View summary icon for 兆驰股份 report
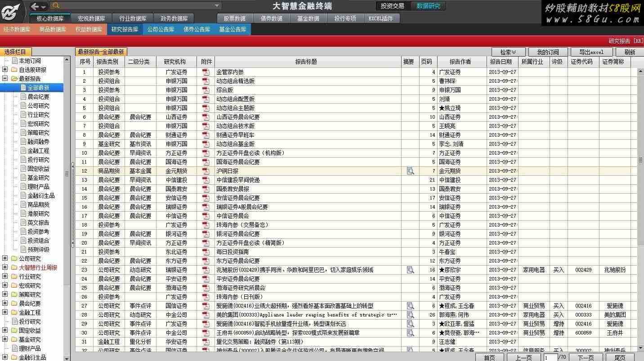 (x=410, y=270)
